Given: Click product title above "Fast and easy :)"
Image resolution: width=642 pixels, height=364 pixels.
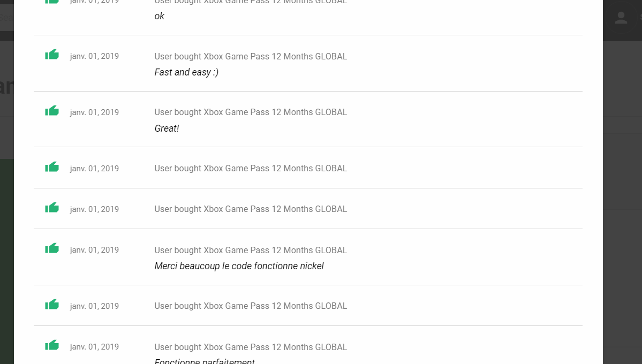Looking at the screenshot, I should [x=251, y=57].
